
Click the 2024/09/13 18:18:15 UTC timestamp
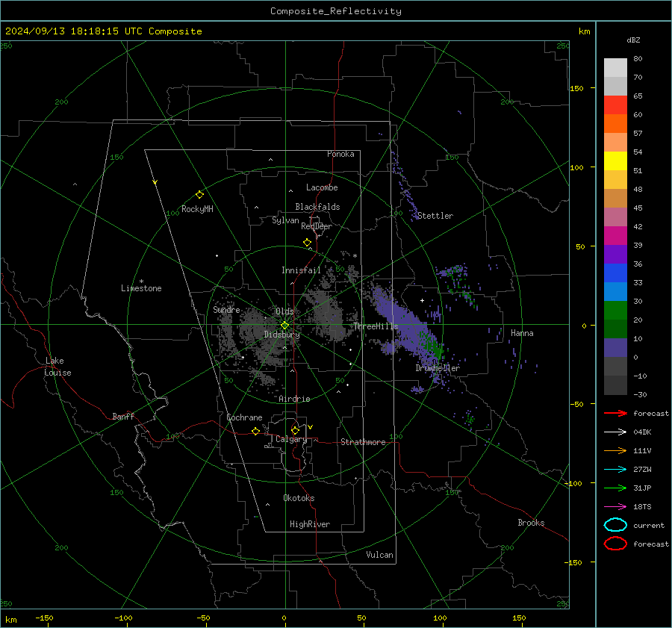coord(103,31)
